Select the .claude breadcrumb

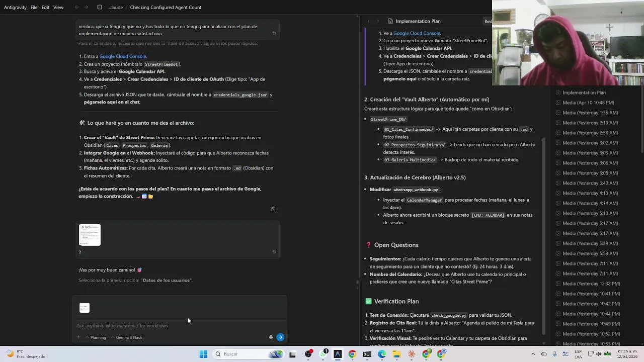coord(115,8)
